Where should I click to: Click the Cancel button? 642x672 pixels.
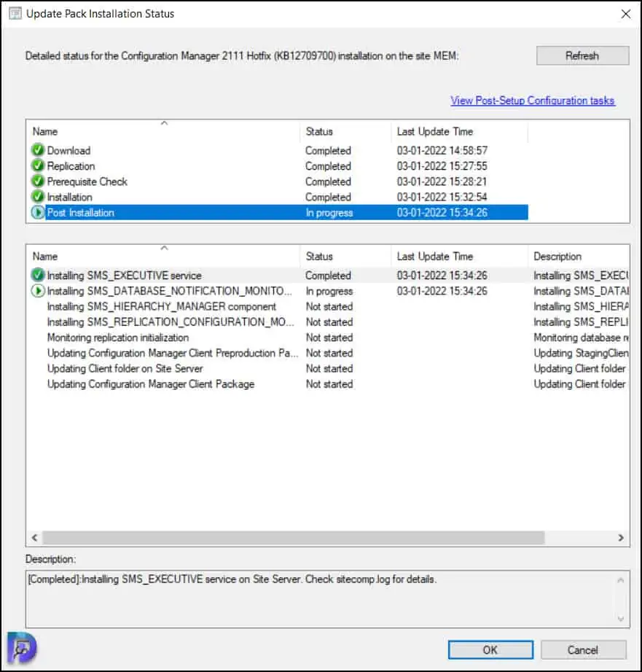583,649
